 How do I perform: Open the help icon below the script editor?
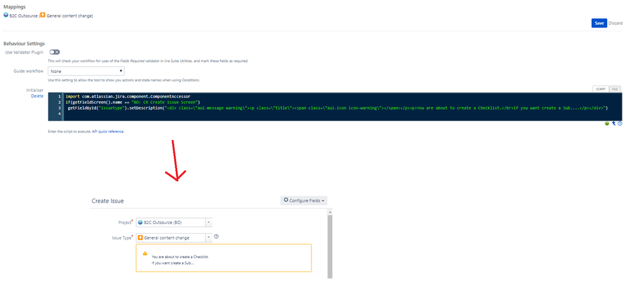[620, 123]
